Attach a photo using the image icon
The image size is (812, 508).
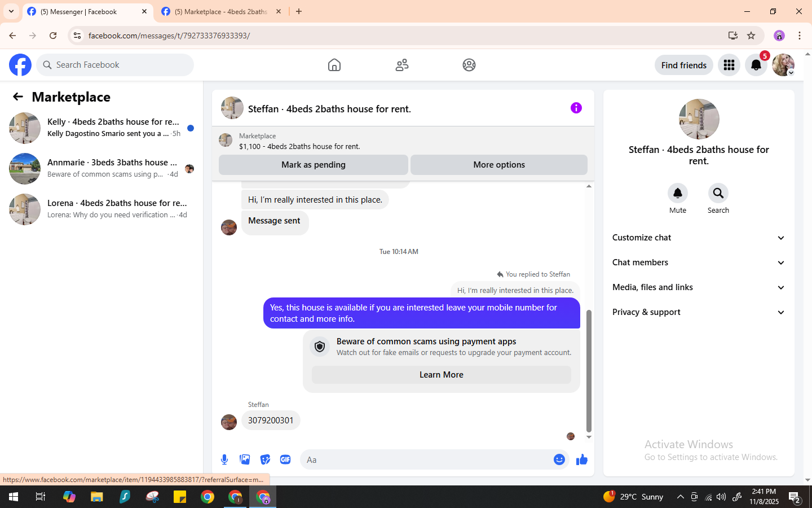coord(245,459)
